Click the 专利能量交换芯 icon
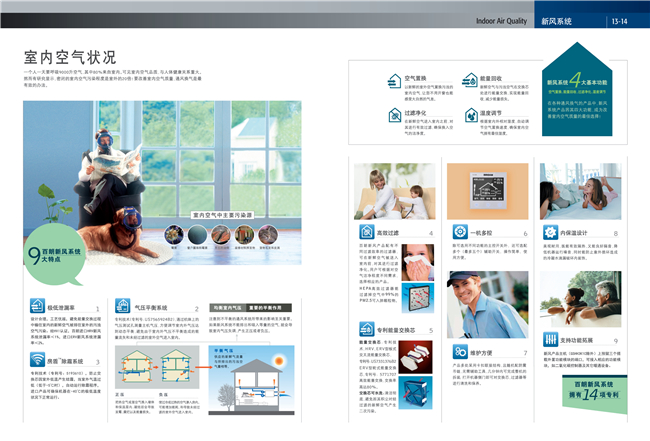This screenshot has height=441, width=650. coord(362,329)
